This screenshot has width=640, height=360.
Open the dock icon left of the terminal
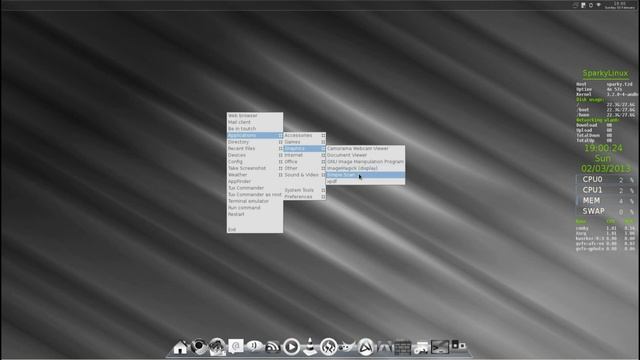(421, 348)
